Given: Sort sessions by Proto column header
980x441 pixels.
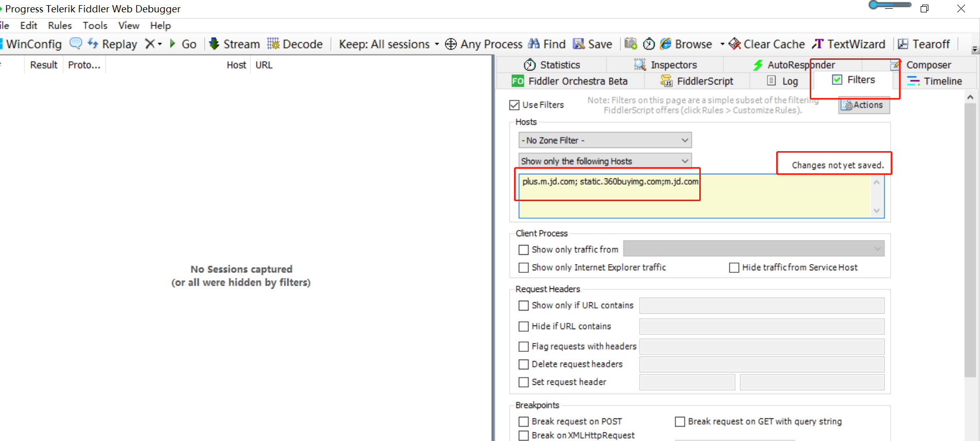Looking at the screenshot, I should (84, 65).
